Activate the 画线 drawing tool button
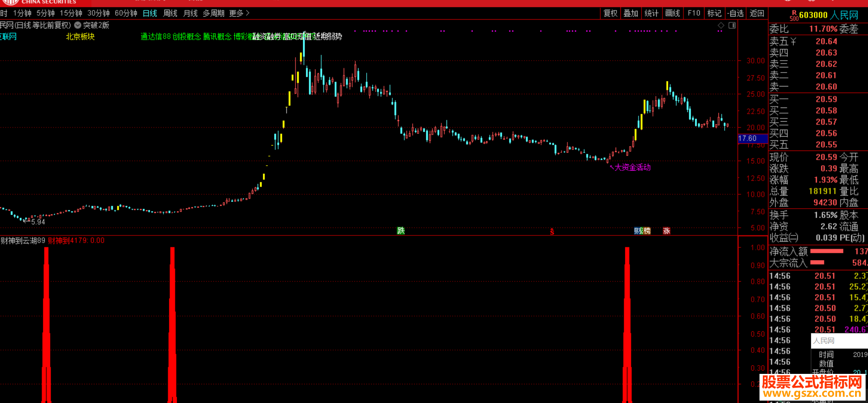Viewport: 868px width, 403px height. click(673, 13)
